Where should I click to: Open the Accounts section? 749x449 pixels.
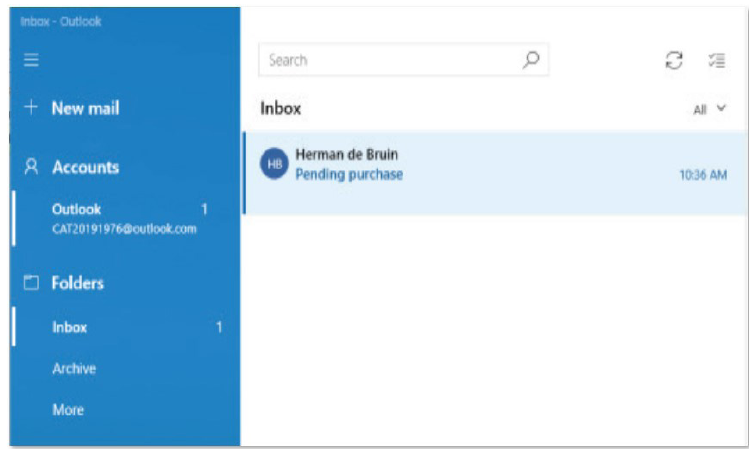86,167
